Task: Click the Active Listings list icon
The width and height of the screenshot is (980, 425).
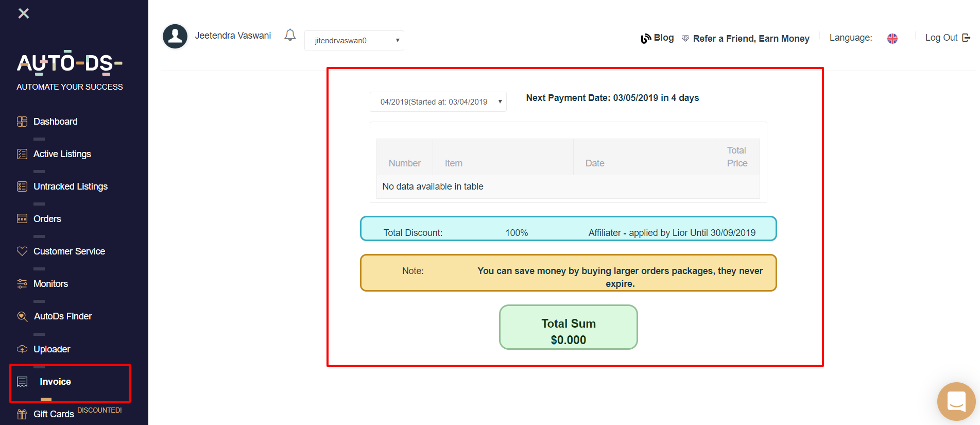Action: point(22,154)
